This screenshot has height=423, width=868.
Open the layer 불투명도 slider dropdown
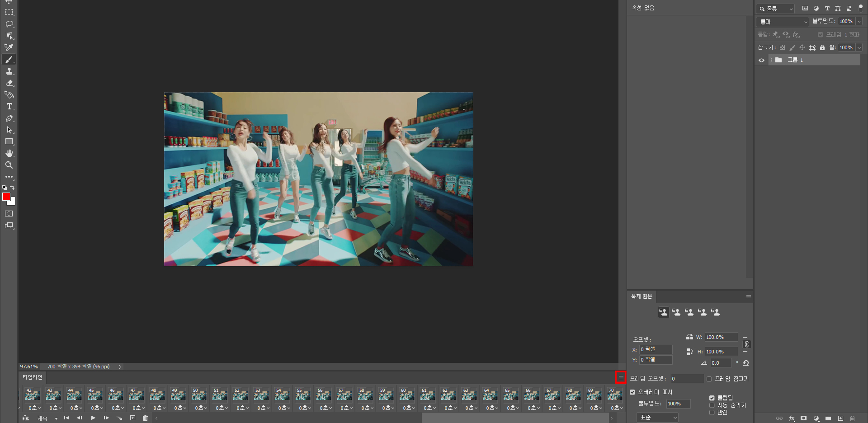click(859, 21)
